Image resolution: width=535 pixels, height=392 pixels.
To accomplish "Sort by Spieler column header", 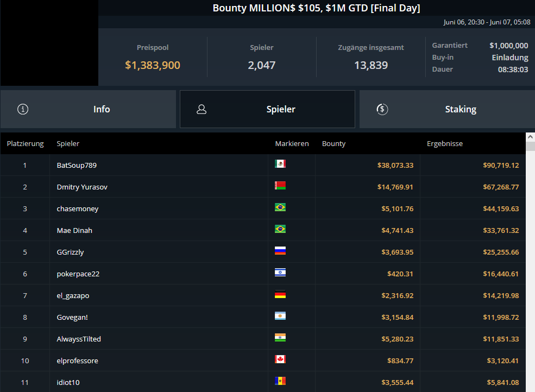I will [68, 144].
